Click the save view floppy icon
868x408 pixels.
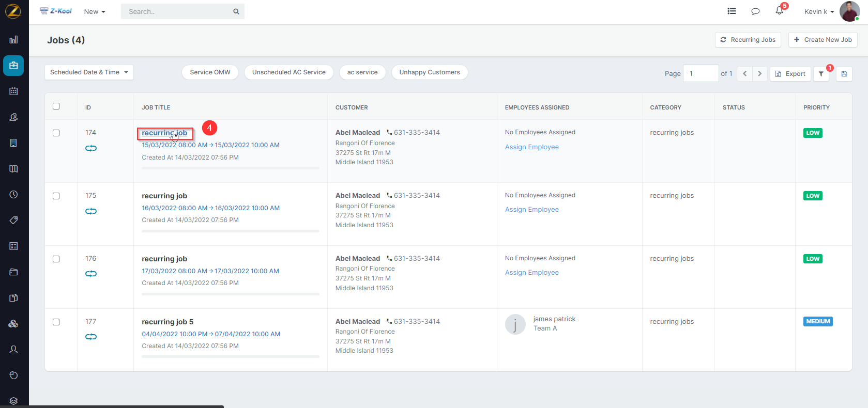pyautogui.click(x=844, y=74)
